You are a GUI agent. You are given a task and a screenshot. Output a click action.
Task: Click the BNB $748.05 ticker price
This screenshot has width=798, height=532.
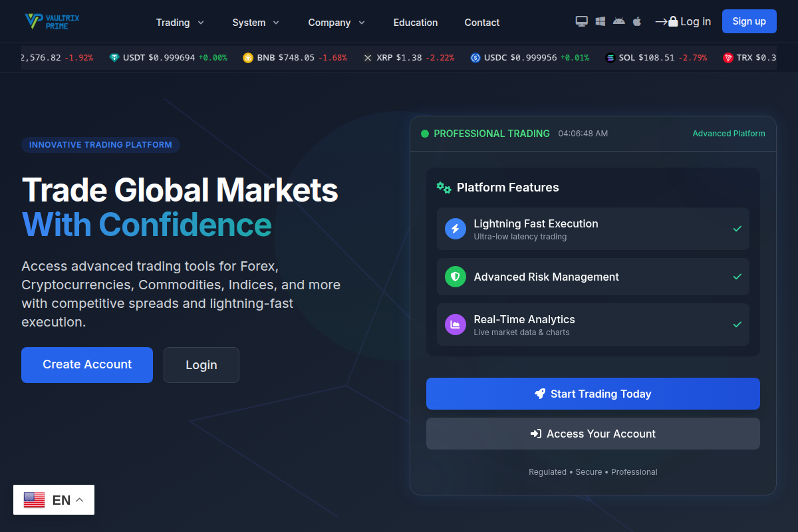coord(297,58)
